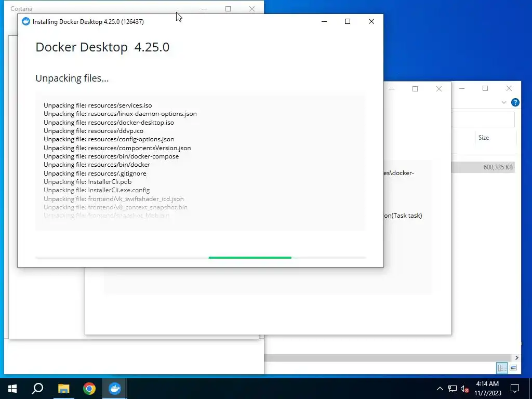Minimize the background error dialog window

pyautogui.click(x=392, y=89)
